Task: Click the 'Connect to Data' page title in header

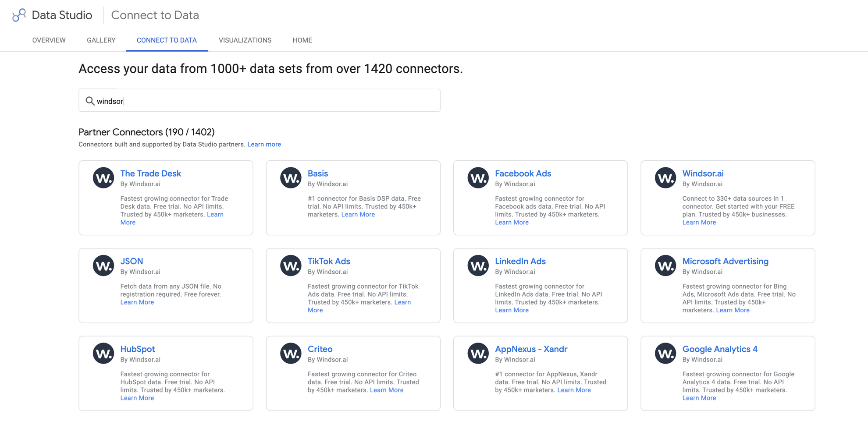Action: pos(155,15)
